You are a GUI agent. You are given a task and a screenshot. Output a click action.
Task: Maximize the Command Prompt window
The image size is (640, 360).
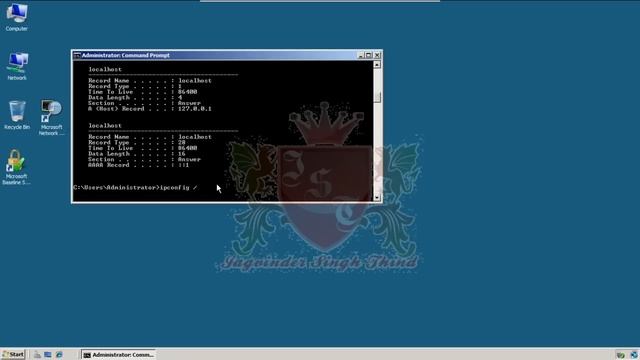[x=369, y=55]
